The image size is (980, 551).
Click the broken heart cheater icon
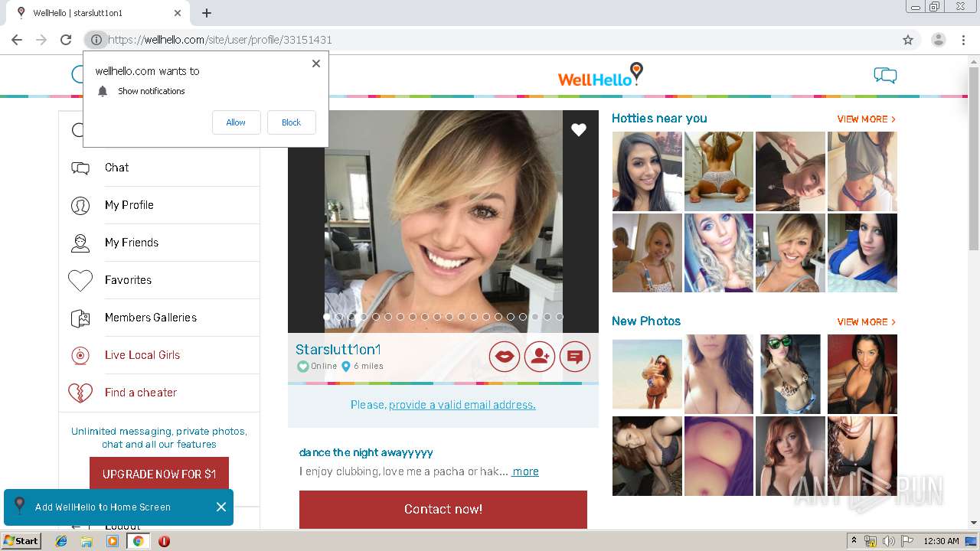click(x=80, y=393)
